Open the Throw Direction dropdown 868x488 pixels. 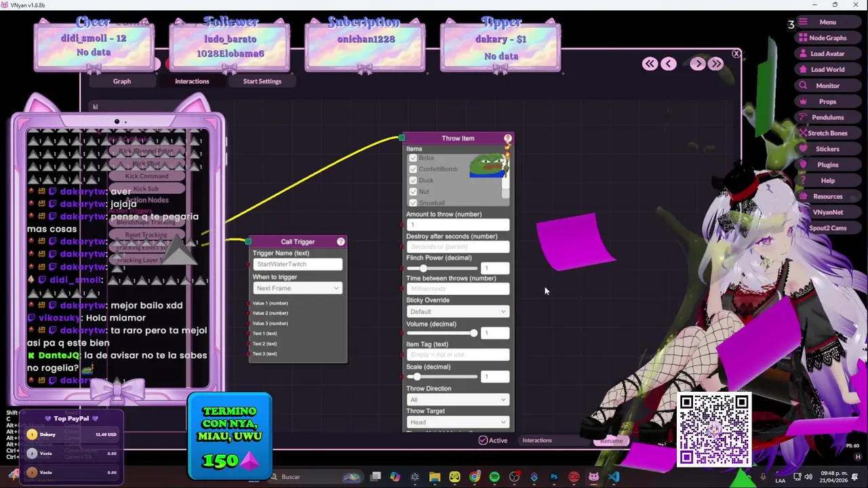tap(457, 400)
